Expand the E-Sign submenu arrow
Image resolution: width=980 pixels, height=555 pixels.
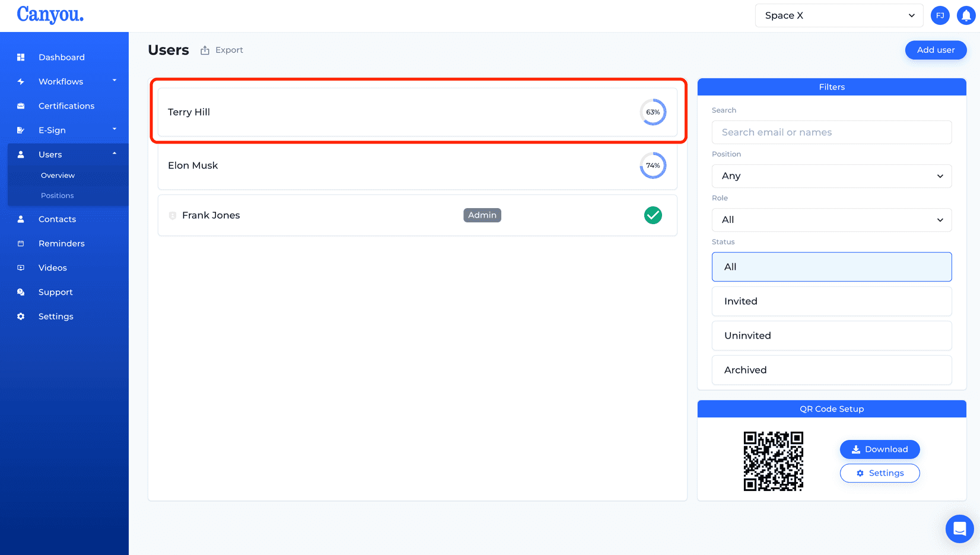click(114, 129)
